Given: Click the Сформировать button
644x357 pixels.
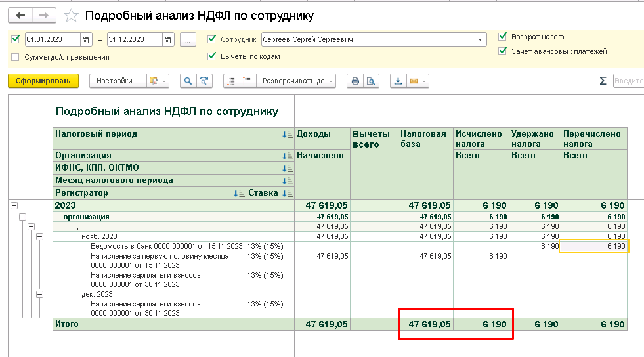Looking at the screenshot, I should pyautogui.click(x=43, y=81).
